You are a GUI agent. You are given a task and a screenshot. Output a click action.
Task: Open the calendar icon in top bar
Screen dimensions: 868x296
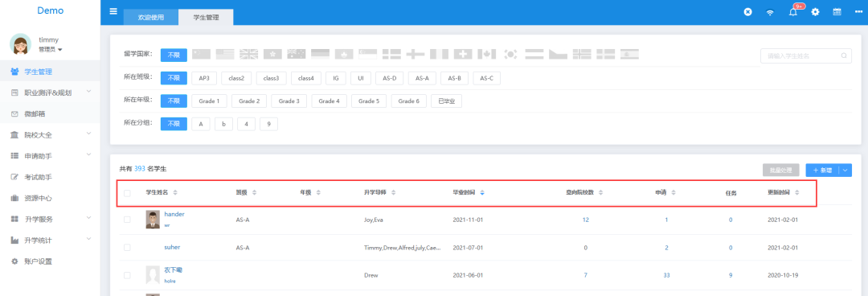click(837, 12)
